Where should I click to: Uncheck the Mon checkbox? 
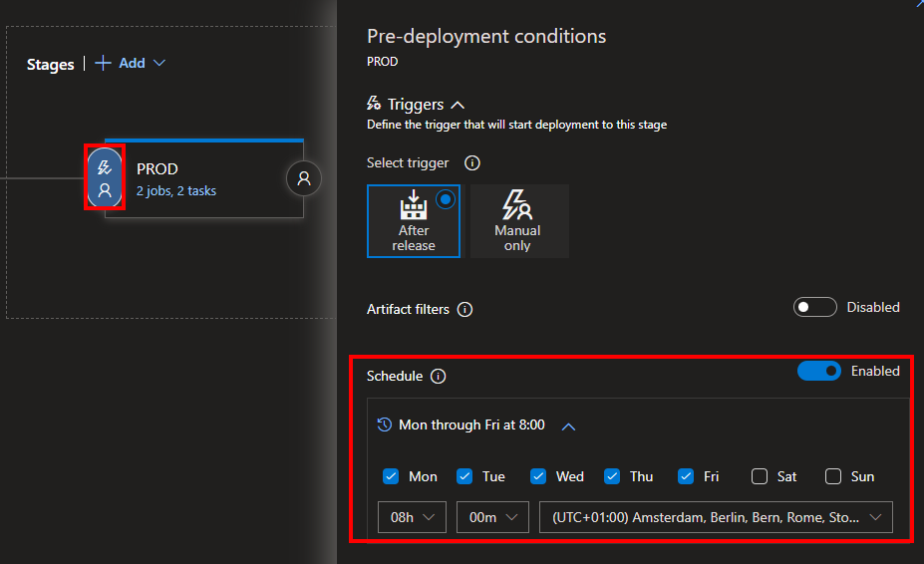(392, 476)
